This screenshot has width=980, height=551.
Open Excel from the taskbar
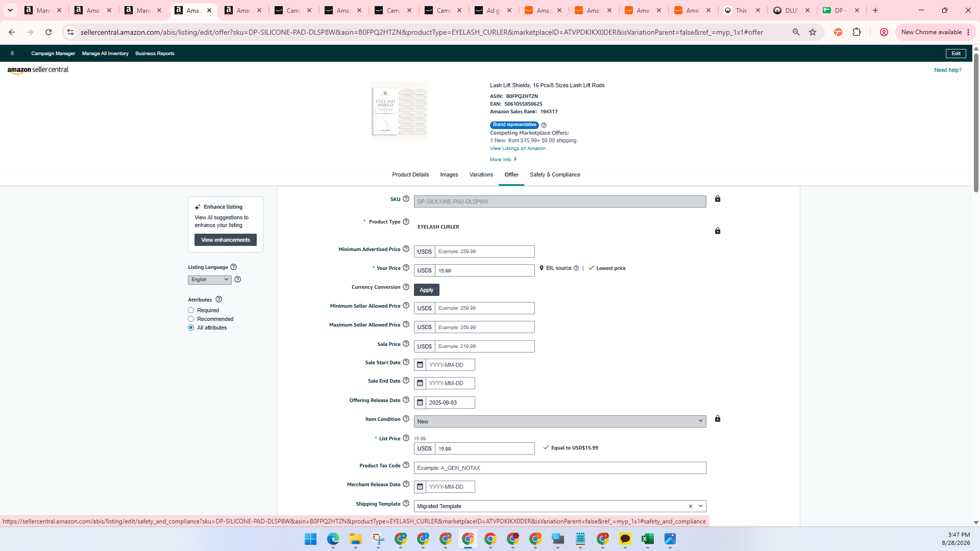point(647,539)
